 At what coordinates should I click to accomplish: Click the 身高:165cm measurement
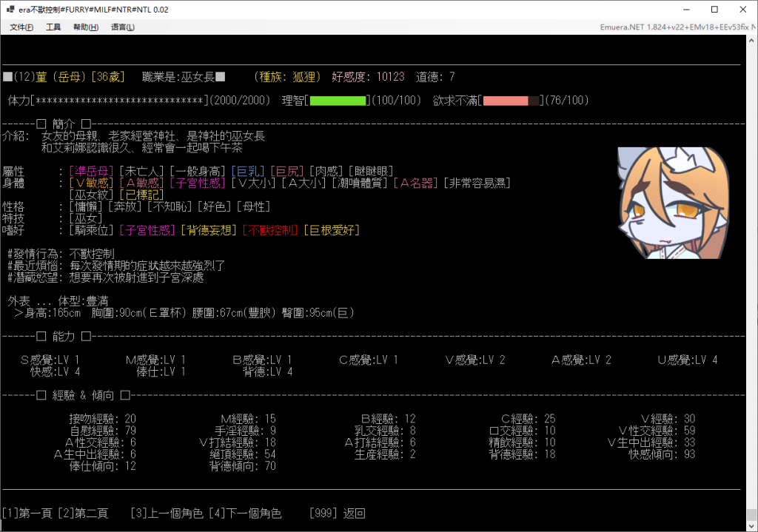[x=53, y=313]
